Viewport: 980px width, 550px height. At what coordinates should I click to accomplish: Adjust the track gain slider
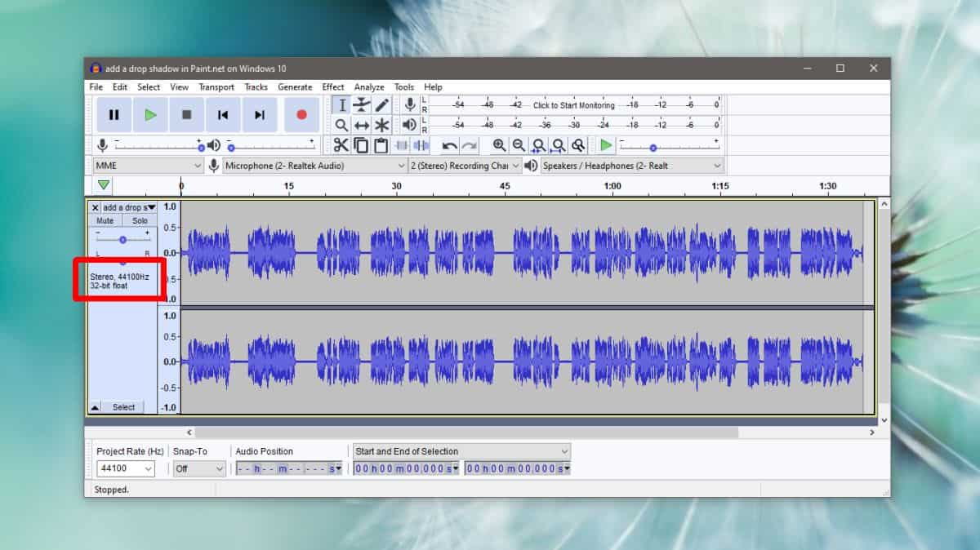pos(122,239)
